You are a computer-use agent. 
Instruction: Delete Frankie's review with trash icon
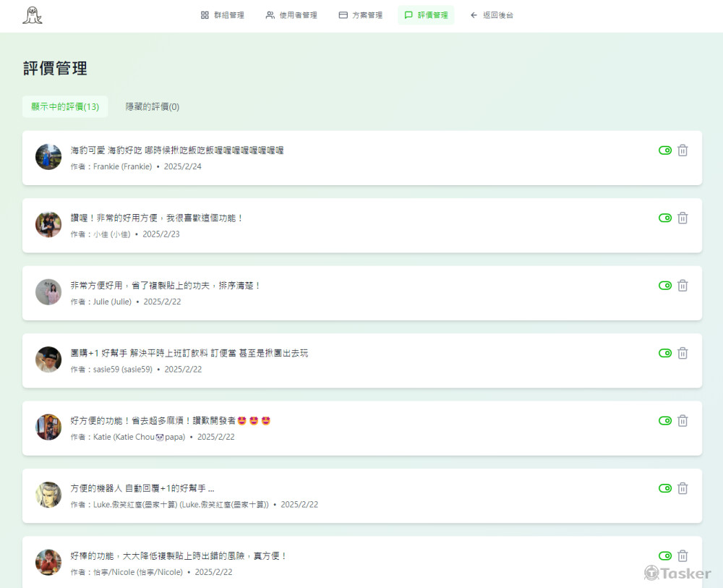683,150
